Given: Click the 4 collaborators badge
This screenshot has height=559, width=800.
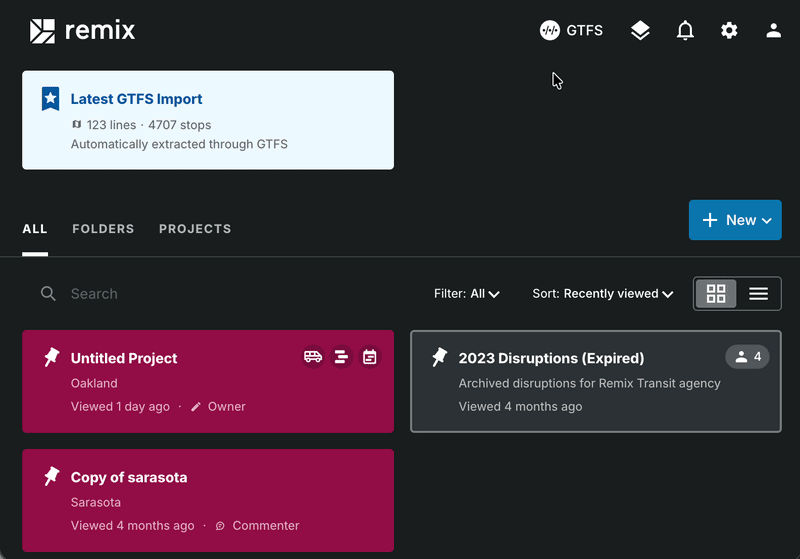Looking at the screenshot, I should pos(747,357).
